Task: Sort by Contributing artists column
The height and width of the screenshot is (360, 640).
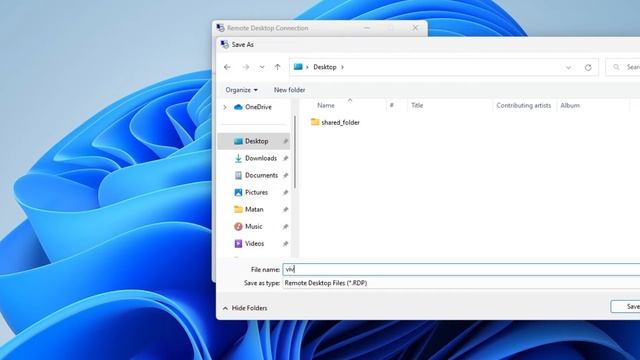Action: pyautogui.click(x=524, y=105)
